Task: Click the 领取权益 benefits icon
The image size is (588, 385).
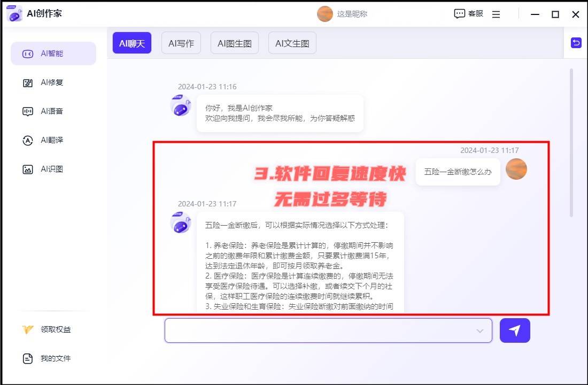Action: click(x=28, y=329)
